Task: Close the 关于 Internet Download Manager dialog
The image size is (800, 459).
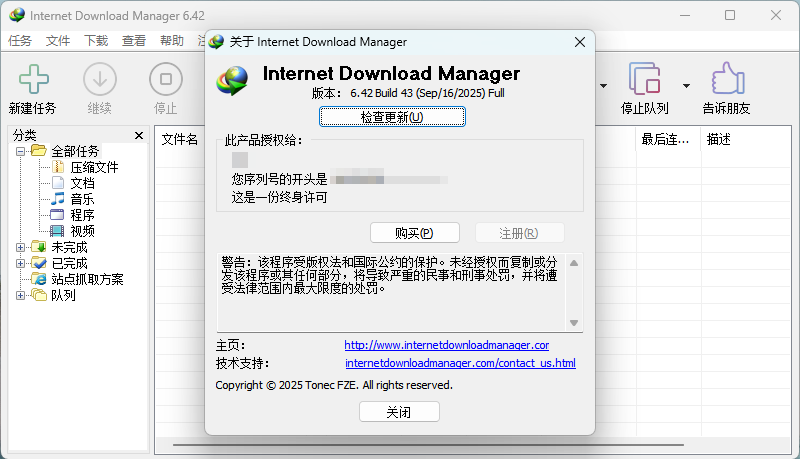Action: [580, 42]
